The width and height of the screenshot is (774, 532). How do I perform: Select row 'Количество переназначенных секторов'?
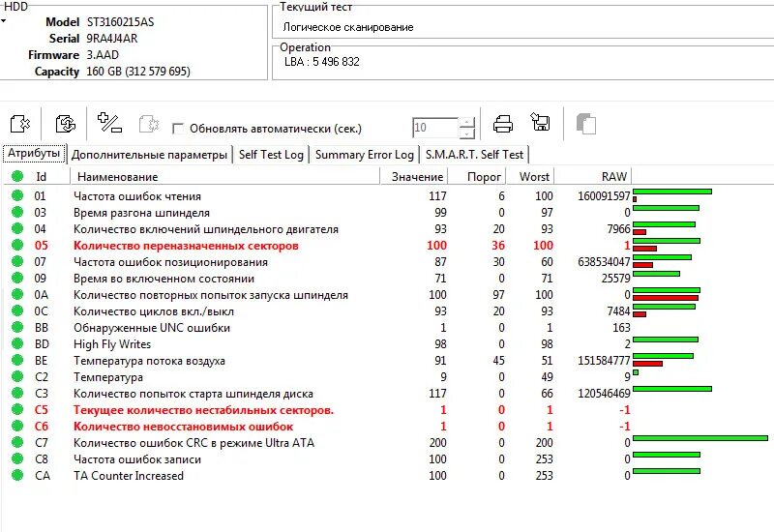[385, 246]
